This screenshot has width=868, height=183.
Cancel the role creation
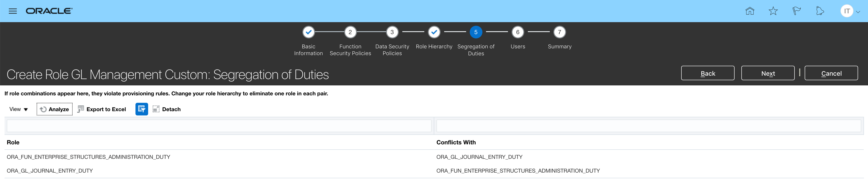coord(831,73)
